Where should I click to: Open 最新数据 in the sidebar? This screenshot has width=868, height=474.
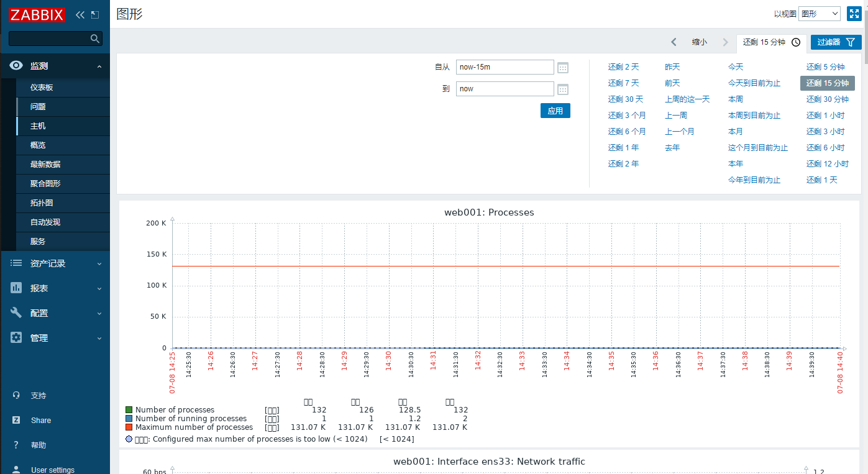[63, 165]
